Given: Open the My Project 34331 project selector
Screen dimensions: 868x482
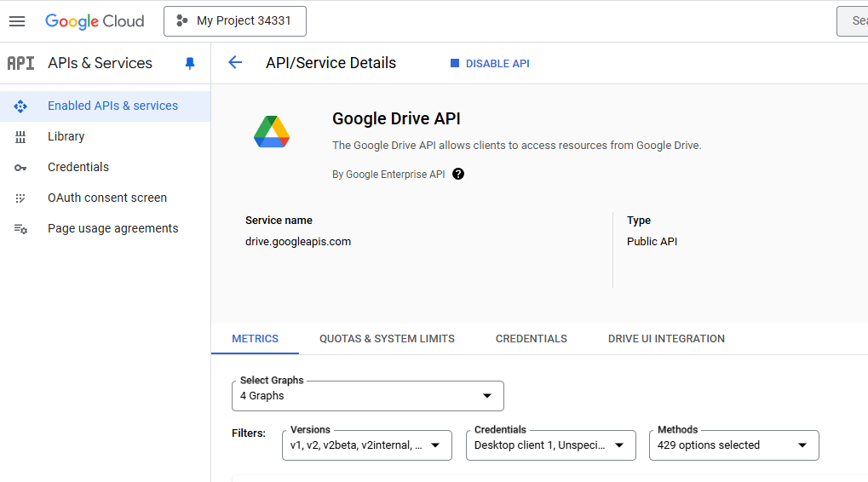Looking at the screenshot, I should tap(235, 21).
